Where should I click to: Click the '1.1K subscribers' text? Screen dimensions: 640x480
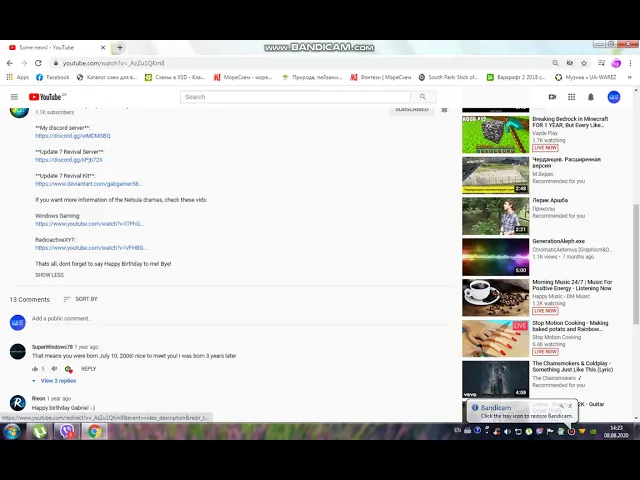tap(54, 112)
